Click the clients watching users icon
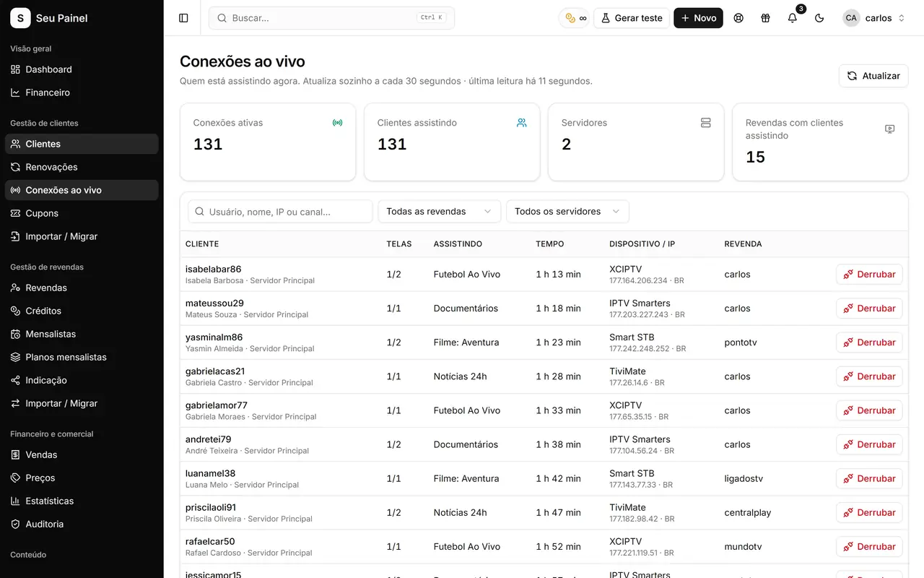Viewport: 924px width, 578px height. [521, 123]
